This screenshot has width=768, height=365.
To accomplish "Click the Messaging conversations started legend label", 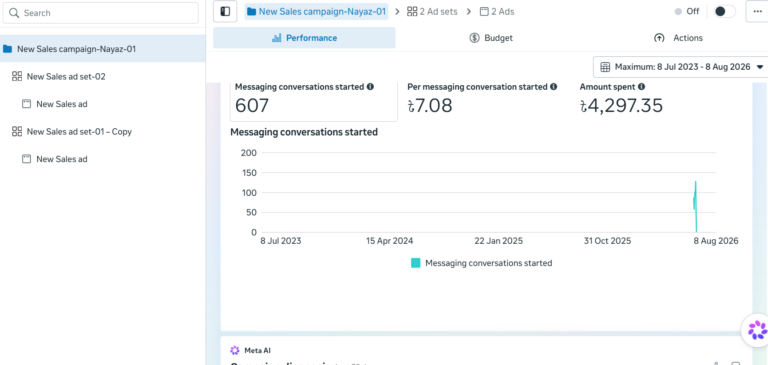I will click(x=488, y=263).
